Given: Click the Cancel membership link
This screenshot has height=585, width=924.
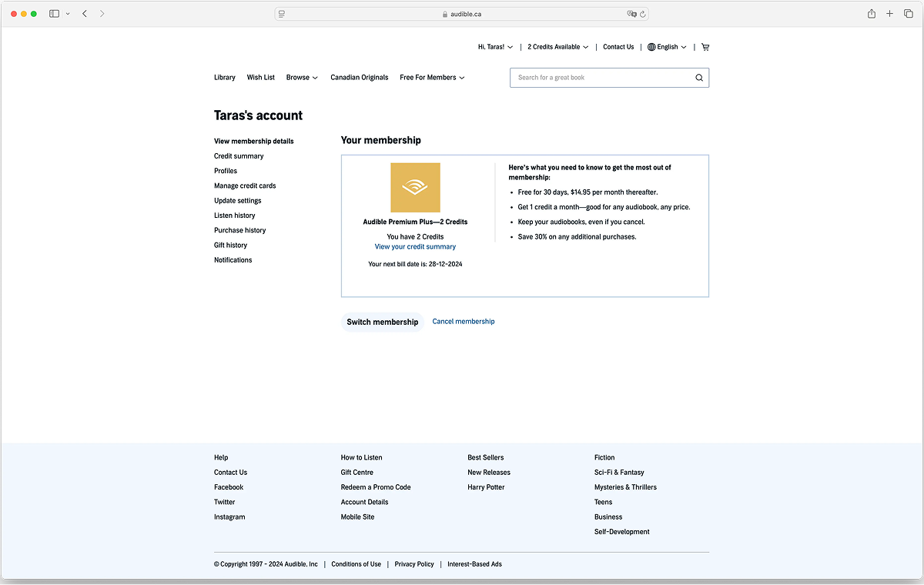Looking at the screenshot, I should pos(464,322).
